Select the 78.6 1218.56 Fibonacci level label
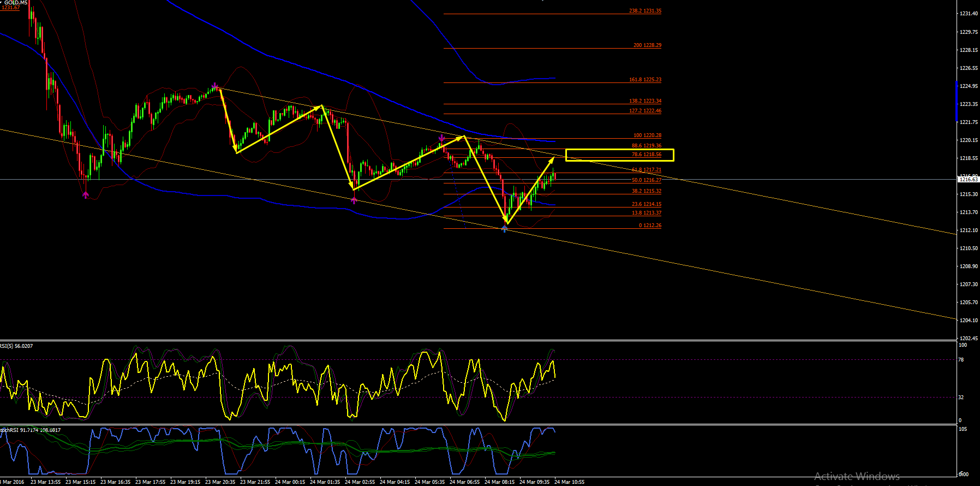 click(647, 155)
